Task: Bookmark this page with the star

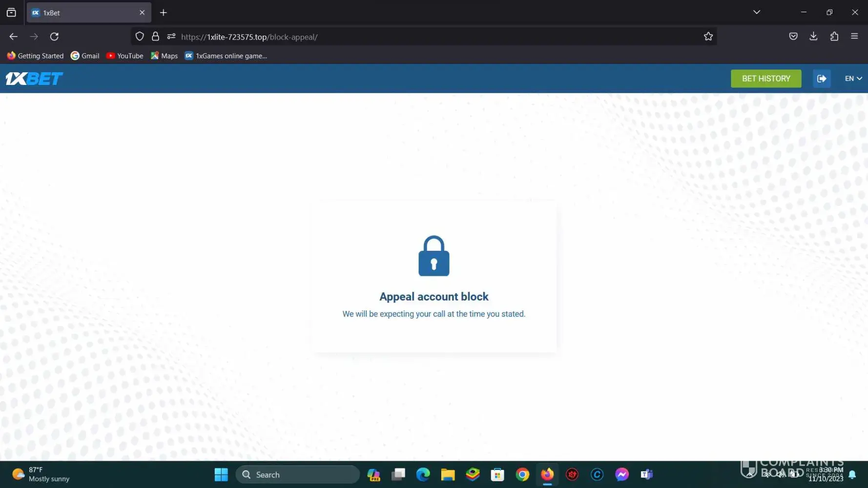Action: 708,37
